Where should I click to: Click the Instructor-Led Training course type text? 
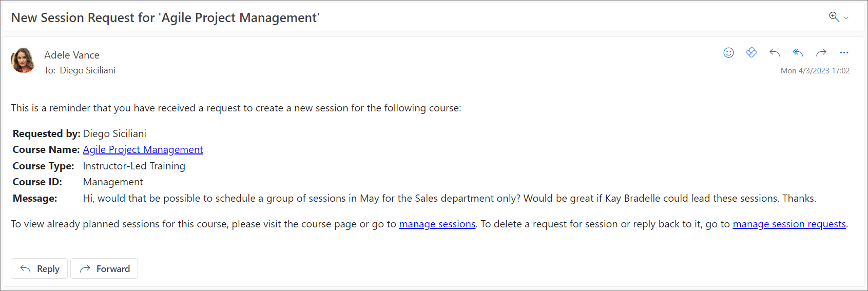point(134,166)
